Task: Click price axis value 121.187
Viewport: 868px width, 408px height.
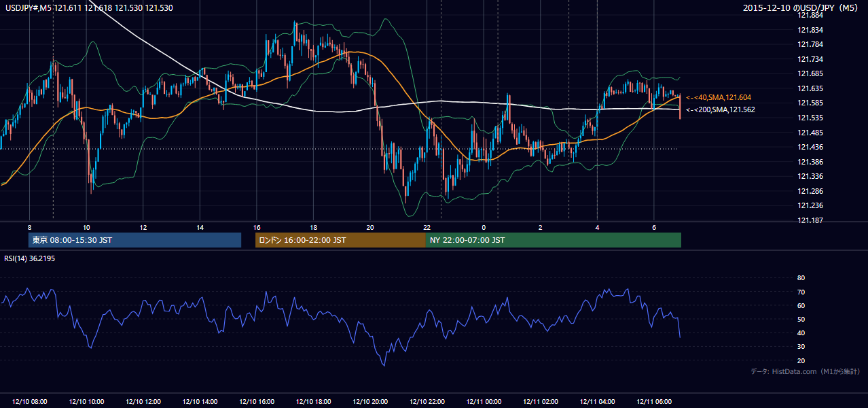Action: pyautogui.click(x=811, y=220)
